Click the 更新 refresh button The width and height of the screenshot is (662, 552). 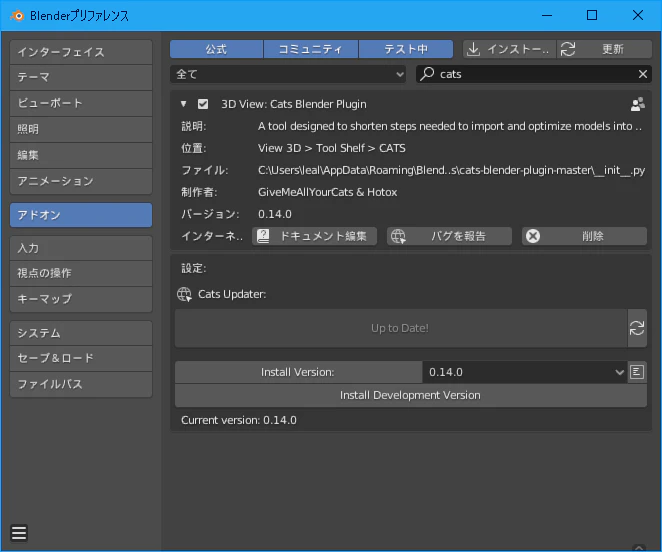(605, 49)
